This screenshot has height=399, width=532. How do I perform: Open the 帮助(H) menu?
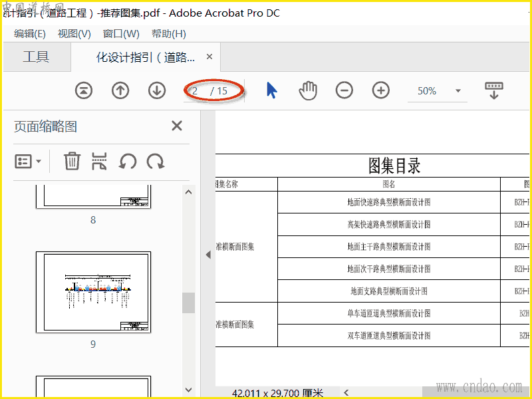(169, 34)
